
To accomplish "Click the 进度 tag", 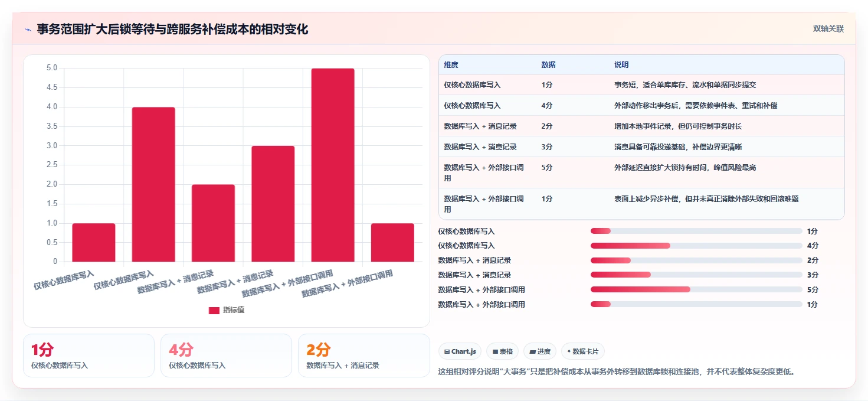I will (540, 351).
